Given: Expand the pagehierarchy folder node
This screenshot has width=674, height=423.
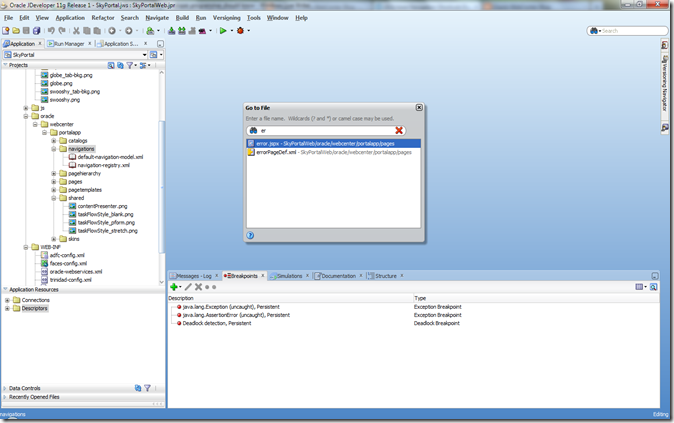Looking at the screenshot, I should click(54, 174).
